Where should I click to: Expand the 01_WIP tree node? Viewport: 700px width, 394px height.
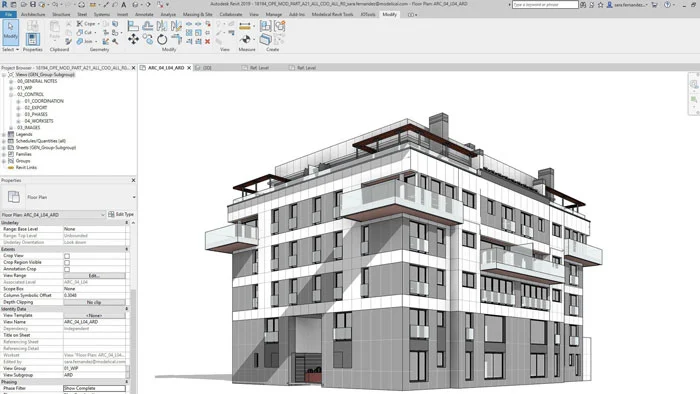(11, 88)
